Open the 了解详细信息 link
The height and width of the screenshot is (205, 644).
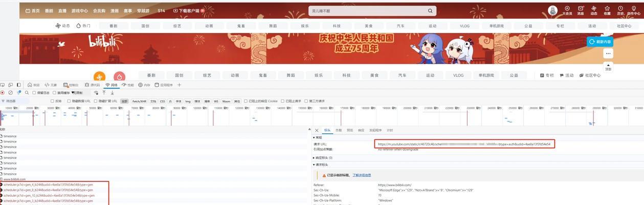point(362,175)
